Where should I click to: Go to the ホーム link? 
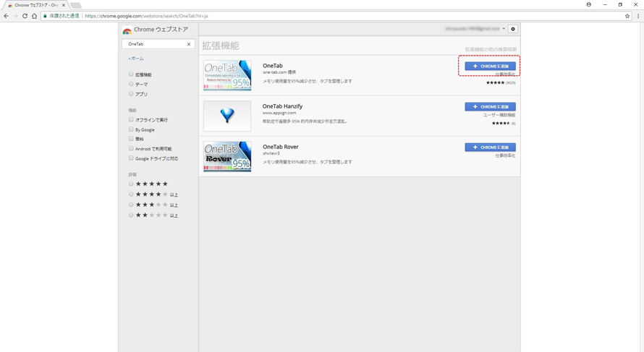tap(136, 59)
